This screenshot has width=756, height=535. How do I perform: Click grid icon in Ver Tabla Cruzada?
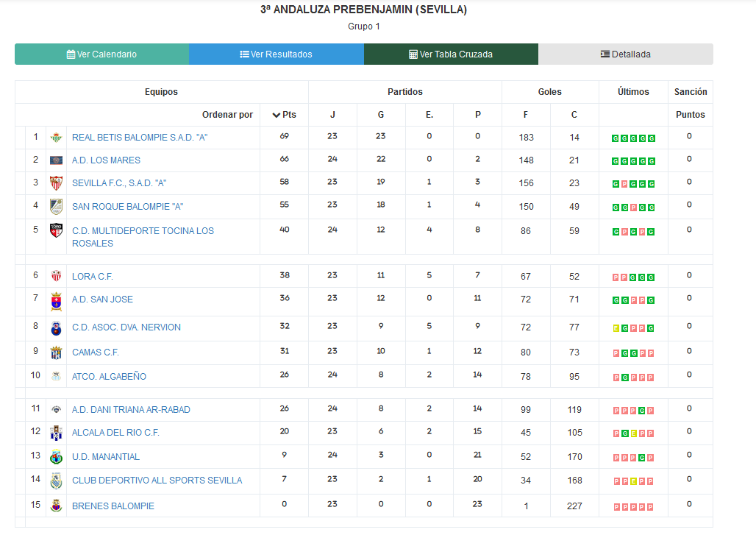point(413,54)
